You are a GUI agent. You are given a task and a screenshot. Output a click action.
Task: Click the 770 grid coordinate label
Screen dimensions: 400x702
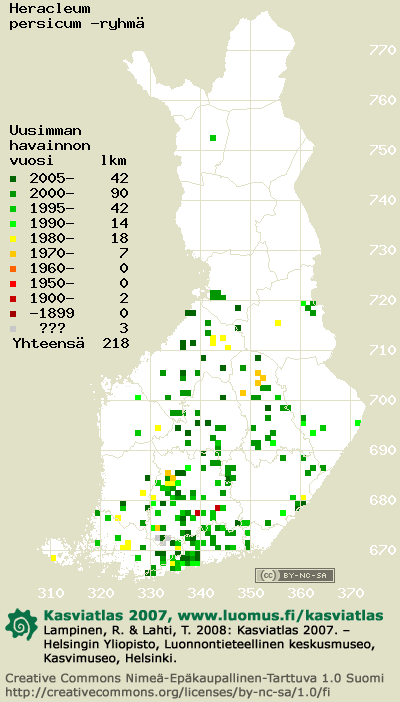[x=383, y=50]
